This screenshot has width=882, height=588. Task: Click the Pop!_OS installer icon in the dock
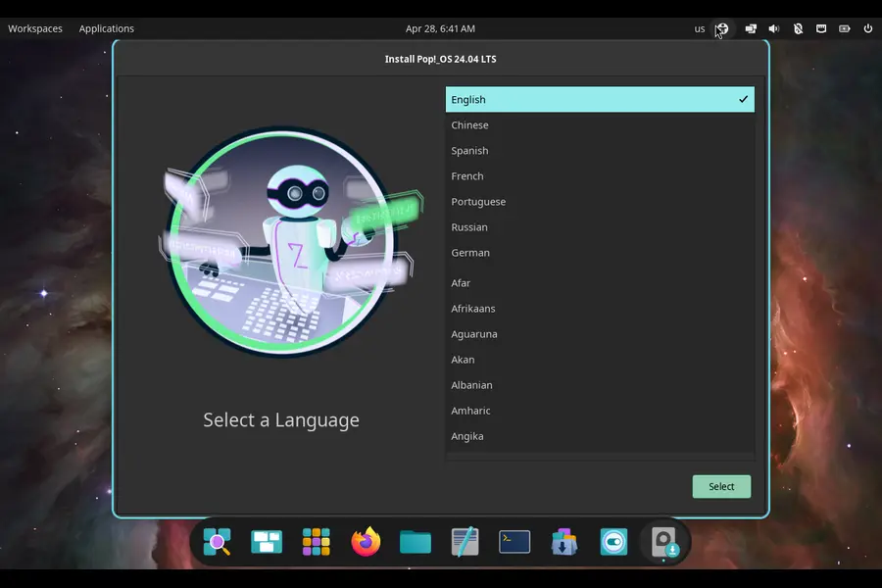pyautogui.click(x=662, y=541)
